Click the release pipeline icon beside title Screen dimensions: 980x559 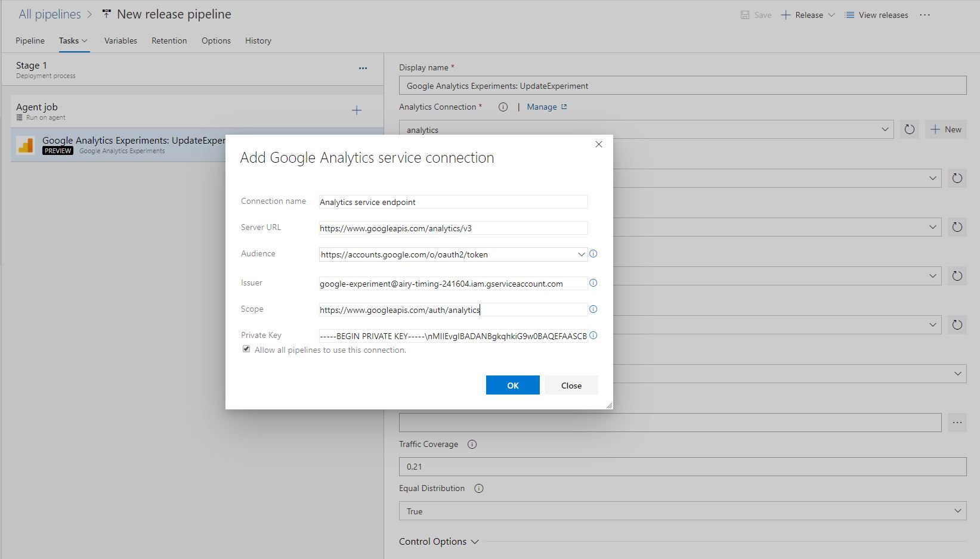pos(106,14)
